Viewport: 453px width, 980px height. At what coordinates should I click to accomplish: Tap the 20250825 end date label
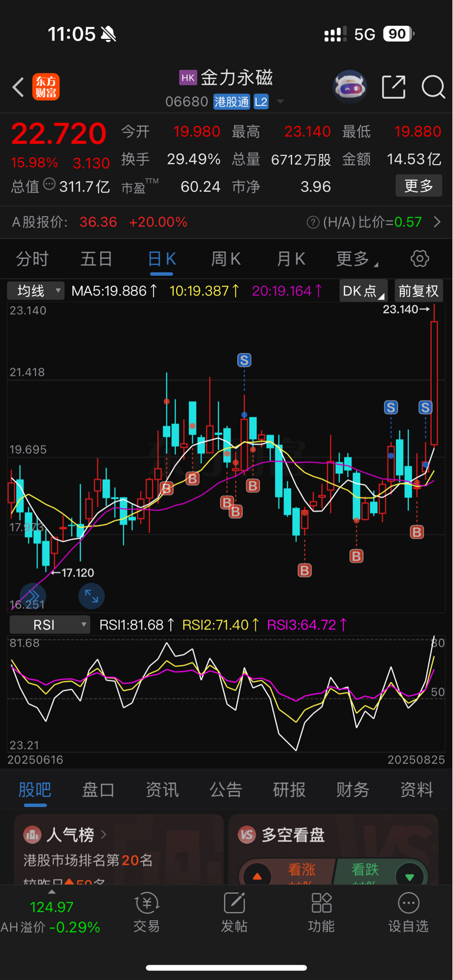[x=416, y=760]
